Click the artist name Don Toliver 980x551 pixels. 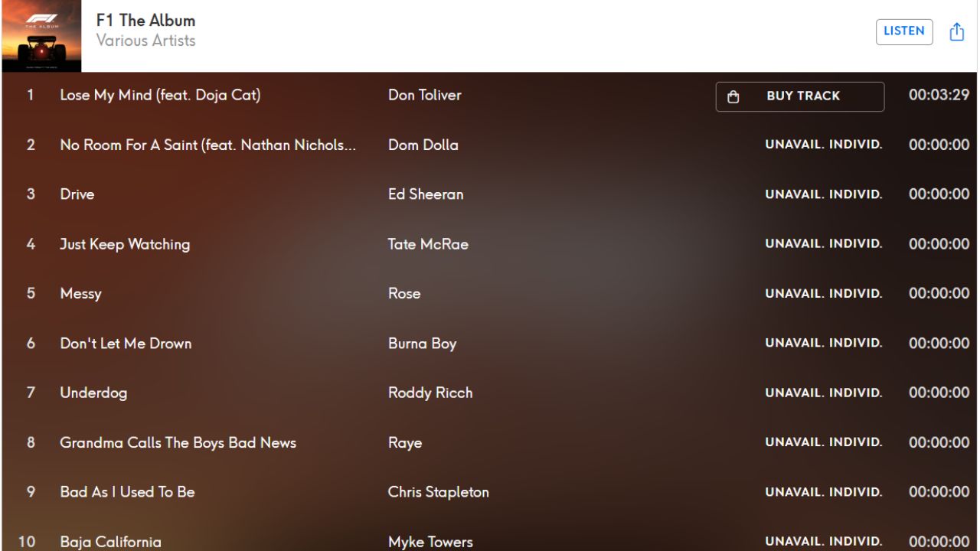coord(425,95)
